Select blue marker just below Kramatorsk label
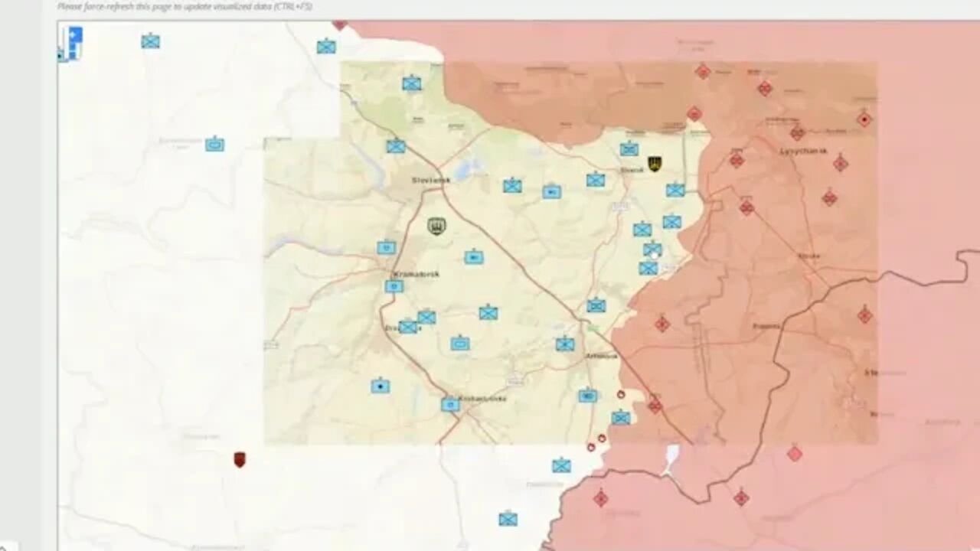 pos(394,286)
